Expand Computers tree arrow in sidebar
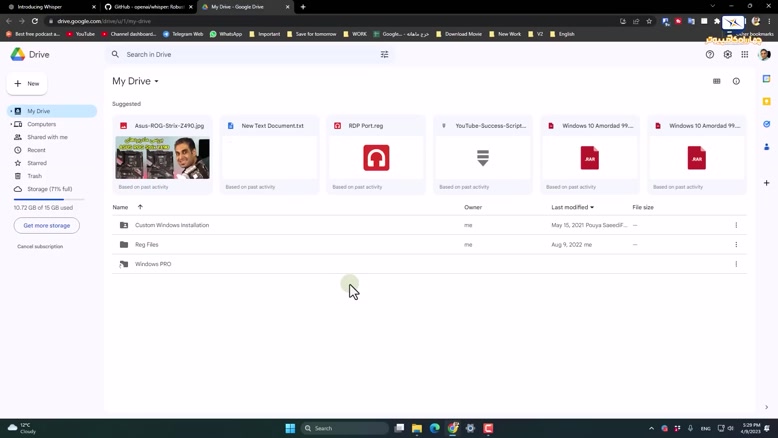Screen dimensions: 778x438 pyautogui.click(x=11, y=124)
